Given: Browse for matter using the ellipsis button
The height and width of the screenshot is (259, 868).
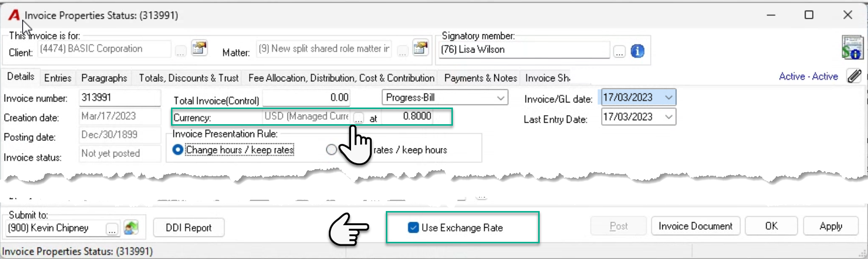Looking at the screenshot, I should coord(402,51).
